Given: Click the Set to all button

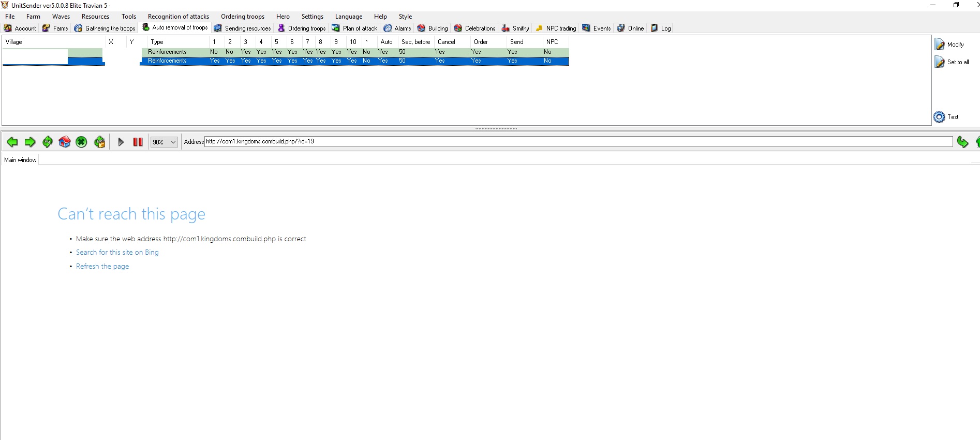Looking at the screenshot, I should (x=952, y=62).
